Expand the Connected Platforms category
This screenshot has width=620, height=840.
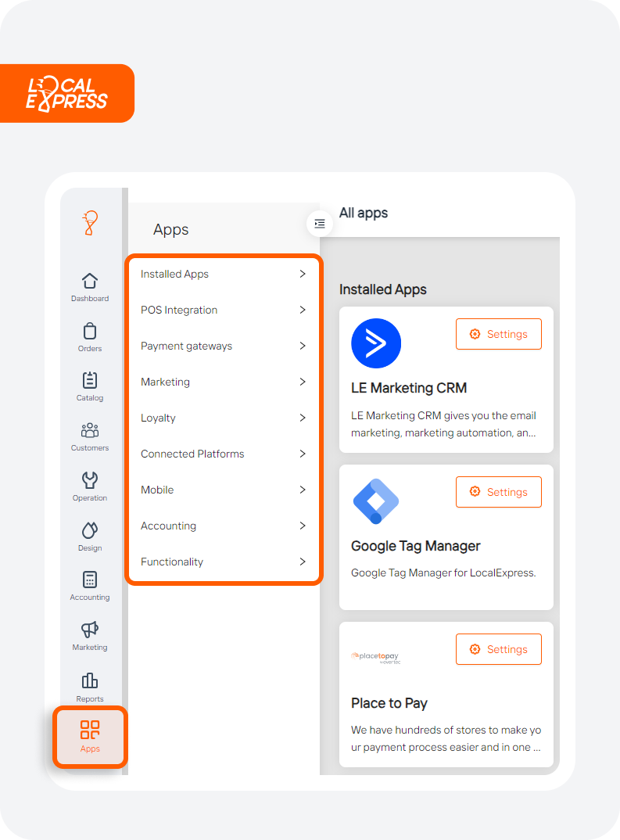pyautogui.click(x=223, y=454)
